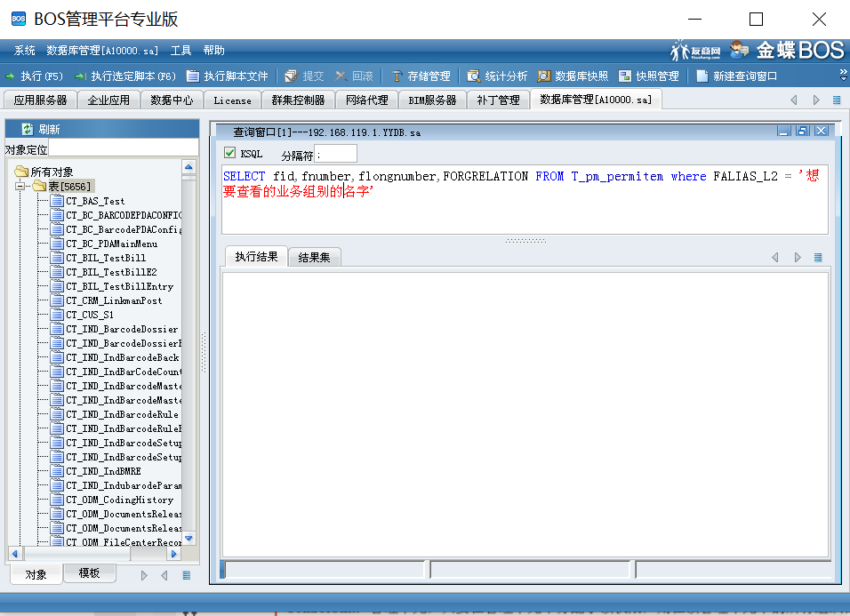Switch to the 执行结果 tab

[256, 257]
